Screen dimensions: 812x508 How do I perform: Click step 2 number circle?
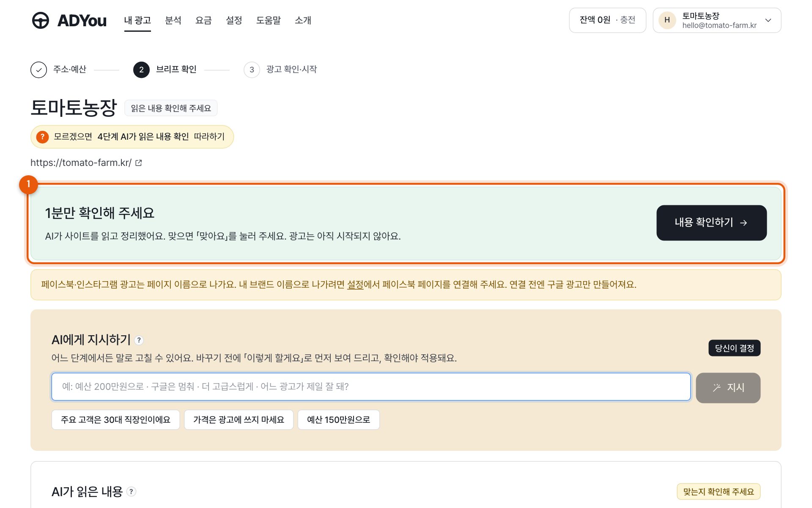141,70
